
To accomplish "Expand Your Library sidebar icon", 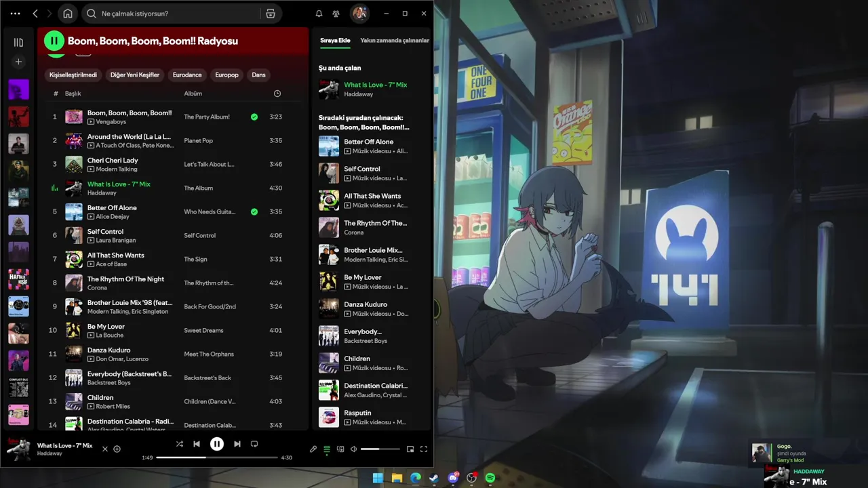I will [x=18, y=42].
